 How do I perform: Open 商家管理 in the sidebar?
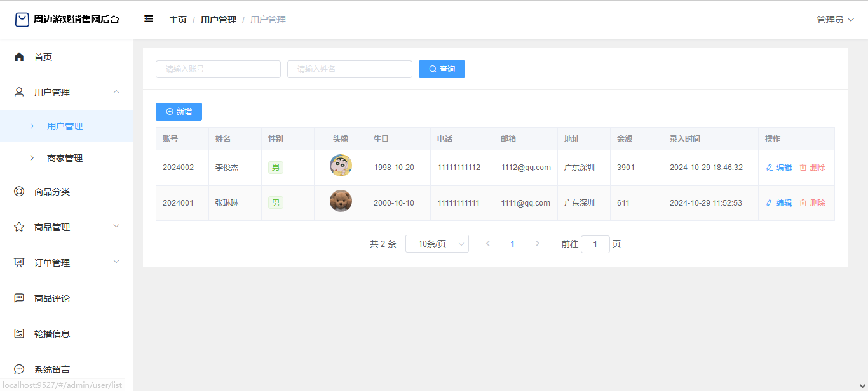click(x=65, y=158)
